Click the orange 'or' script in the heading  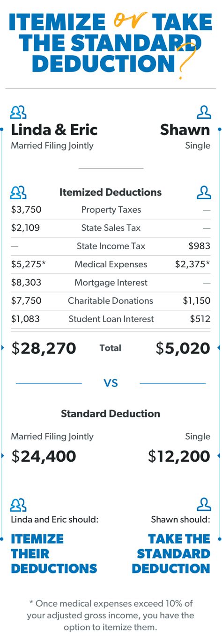pyautogui.click(x=129, y=21)
